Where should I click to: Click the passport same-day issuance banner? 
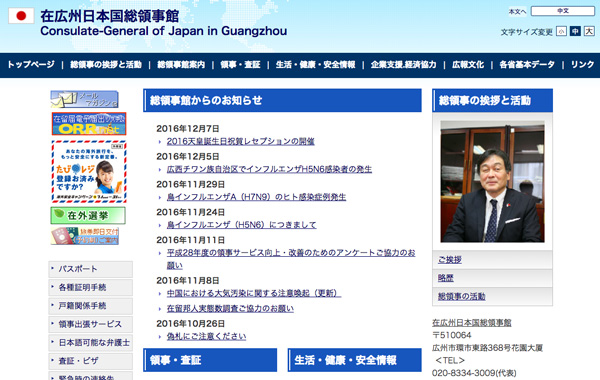click(85, 236)
